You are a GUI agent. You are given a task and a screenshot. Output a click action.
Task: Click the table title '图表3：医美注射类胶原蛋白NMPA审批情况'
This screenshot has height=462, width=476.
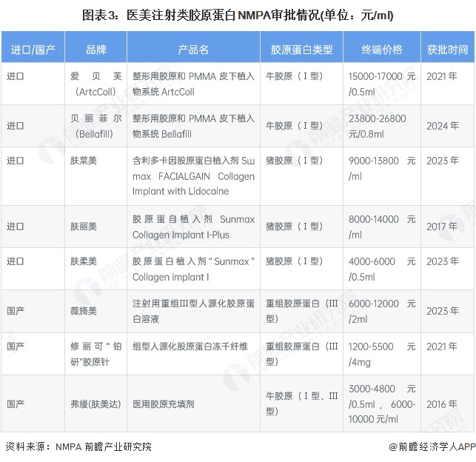(238, 15)
